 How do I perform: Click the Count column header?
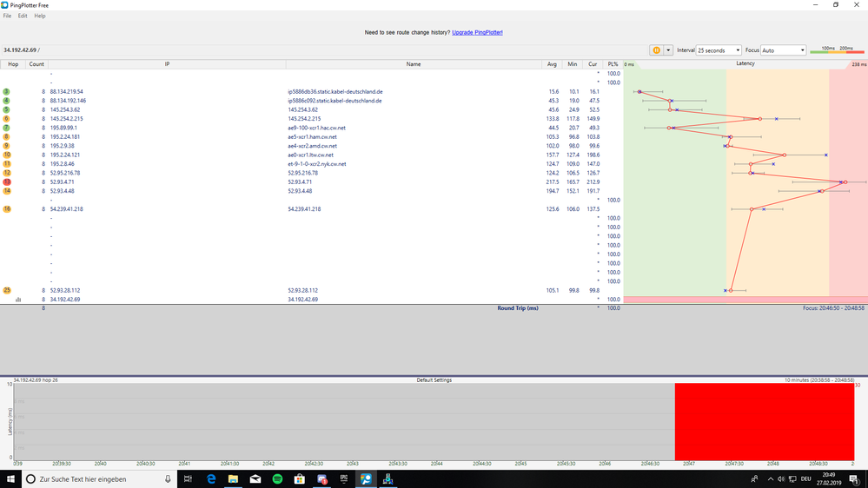pos(36,64)
